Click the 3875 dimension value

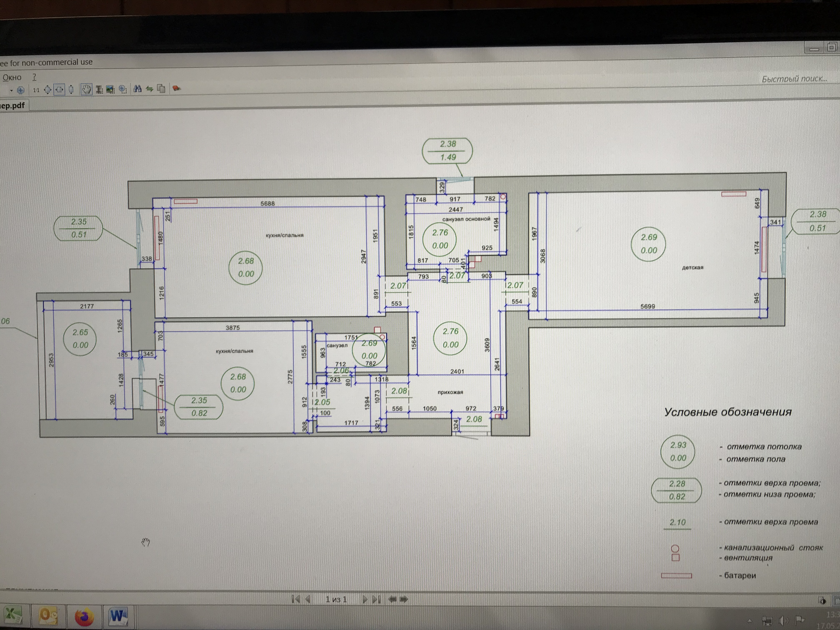pyautogui.click(x=233, y=328)
